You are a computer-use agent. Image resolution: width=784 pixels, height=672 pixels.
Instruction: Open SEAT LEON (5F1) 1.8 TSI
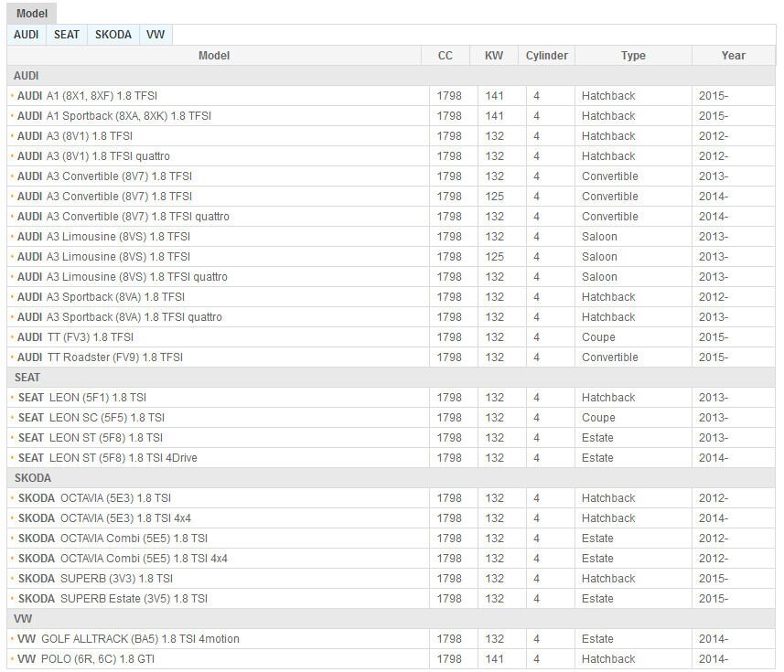82,398
